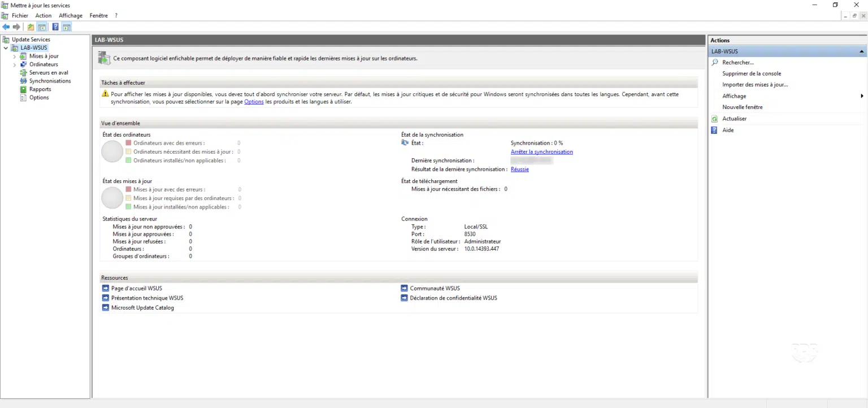Click the Rechercher magnifier icon in Actions
Image resolution: width=868 pixels, height=408 pixels.
click(x=715, y=62)
